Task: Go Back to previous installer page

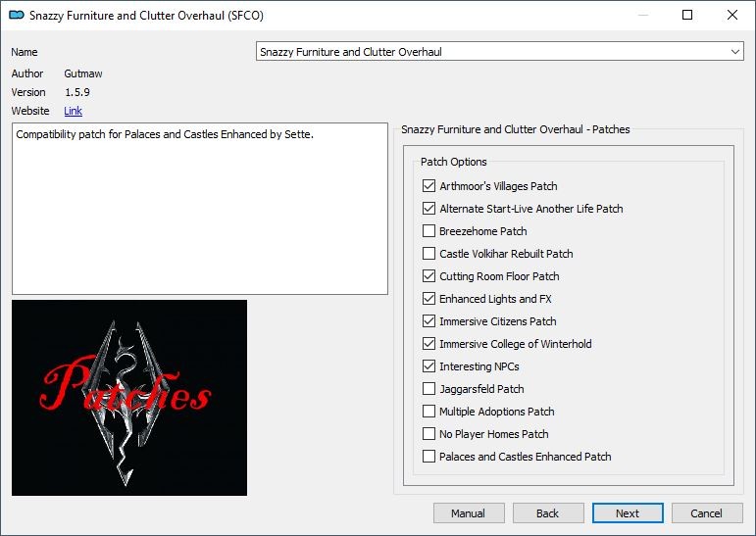Action: pos(548,513)
